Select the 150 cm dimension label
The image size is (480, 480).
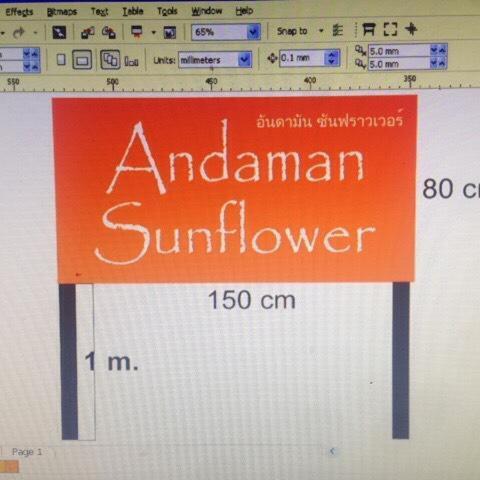click(252, 300)
